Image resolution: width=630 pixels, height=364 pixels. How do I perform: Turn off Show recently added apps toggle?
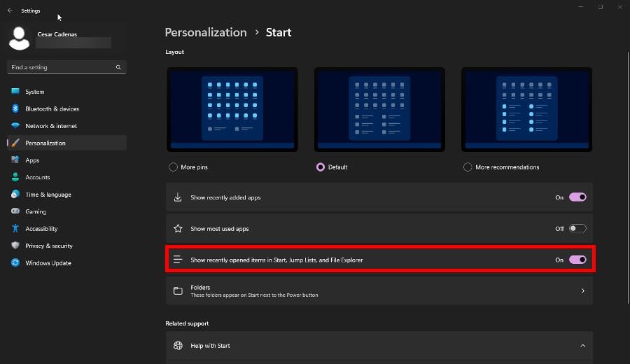[577, 197]
